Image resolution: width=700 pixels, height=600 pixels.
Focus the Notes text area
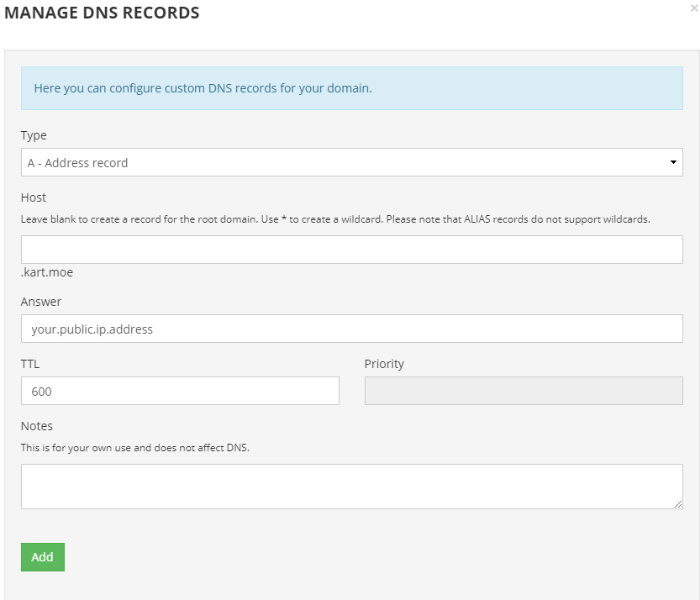coord(352,487)
